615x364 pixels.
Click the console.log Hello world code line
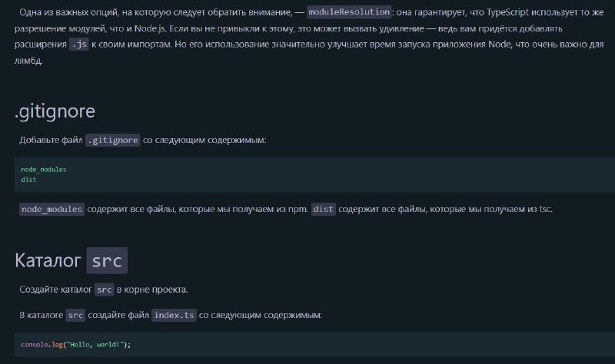76,344
